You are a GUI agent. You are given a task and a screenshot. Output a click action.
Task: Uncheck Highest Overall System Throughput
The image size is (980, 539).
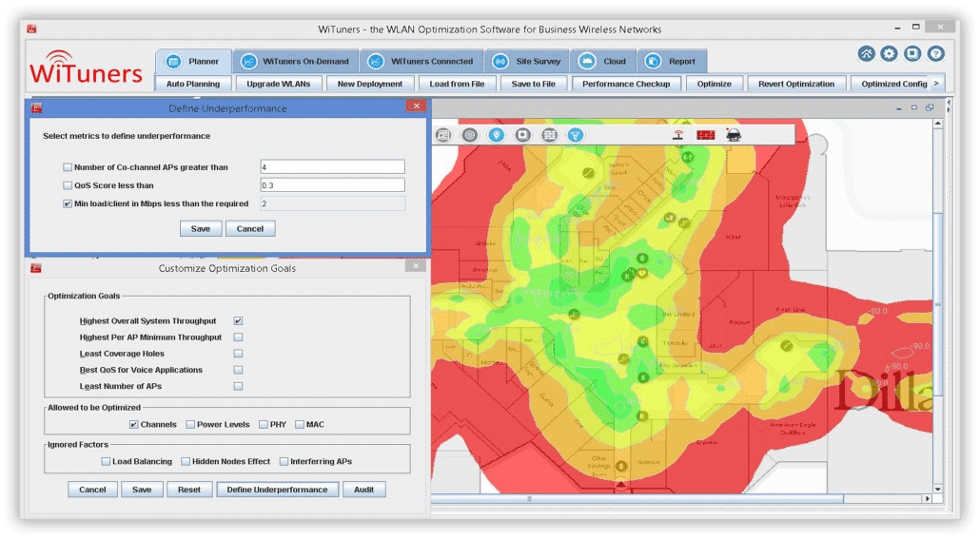[x=238, y=321]
